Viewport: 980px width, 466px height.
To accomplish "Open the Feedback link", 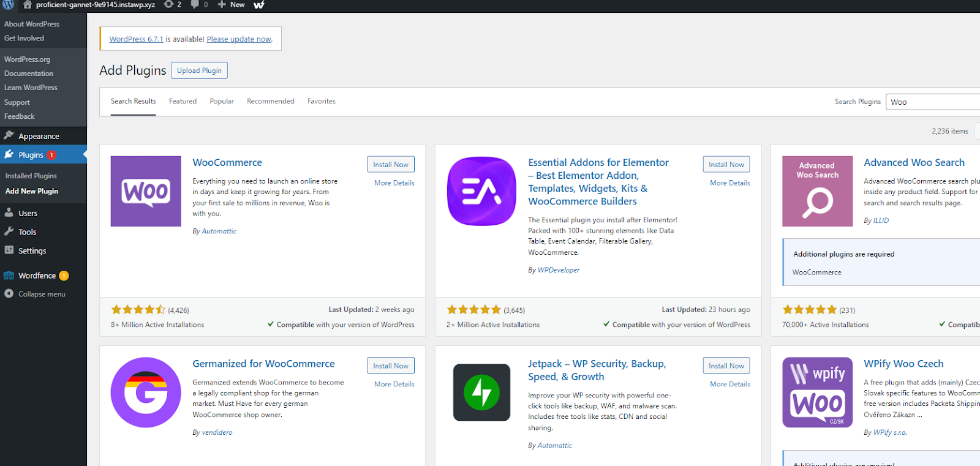I will pos(19,116).
